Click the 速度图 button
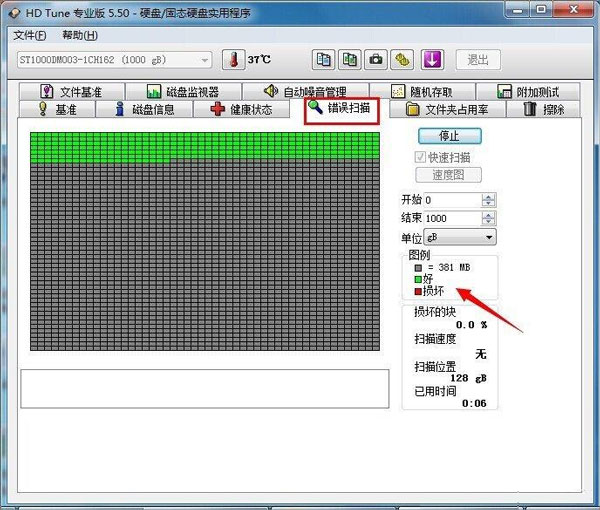 point(448,175)
